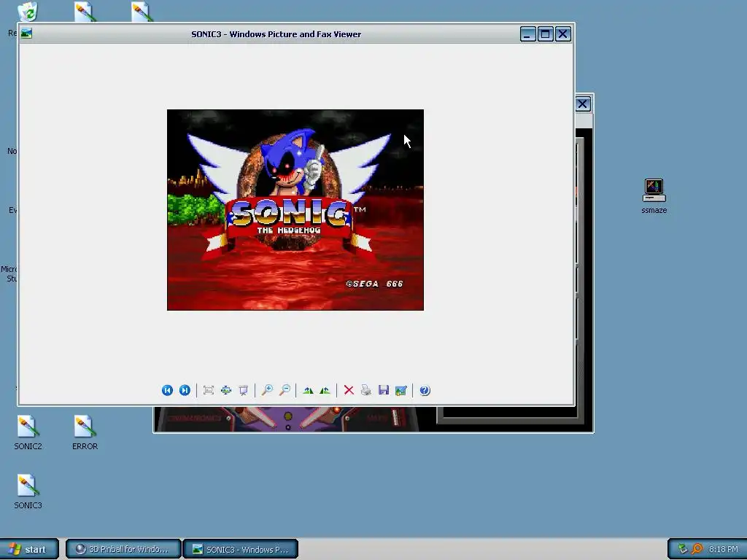Maximize the Picture and Fax Viewer window
Image resolution: width=747 pixels, height=560 pixels.
coord(546,34)
